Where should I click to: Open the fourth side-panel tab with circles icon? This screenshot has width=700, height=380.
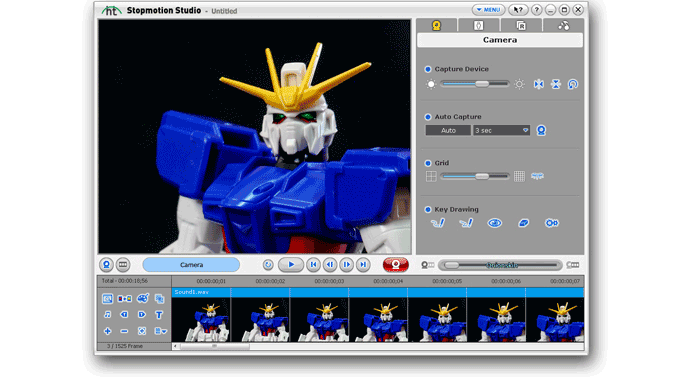(563, 25)
